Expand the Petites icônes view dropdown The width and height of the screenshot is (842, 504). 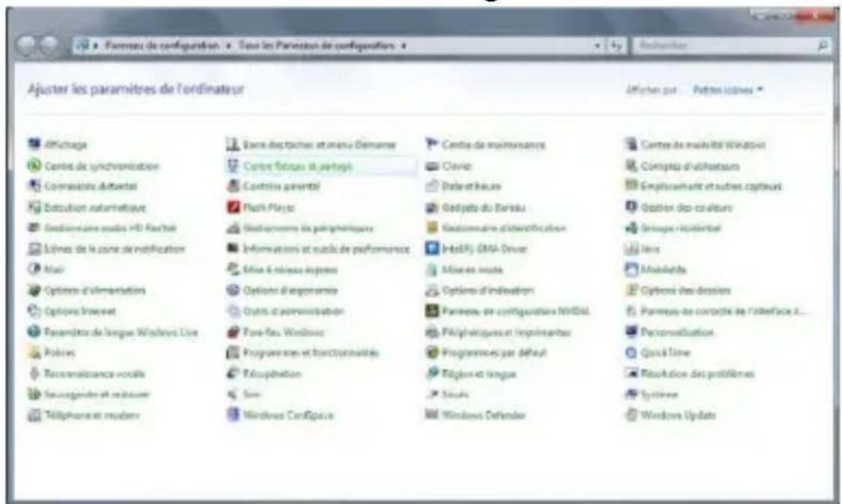click(728, 90)
